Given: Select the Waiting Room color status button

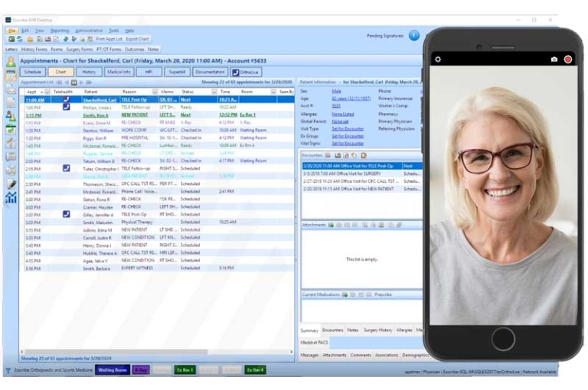Looking at the screenshot, I should [113, 370].
